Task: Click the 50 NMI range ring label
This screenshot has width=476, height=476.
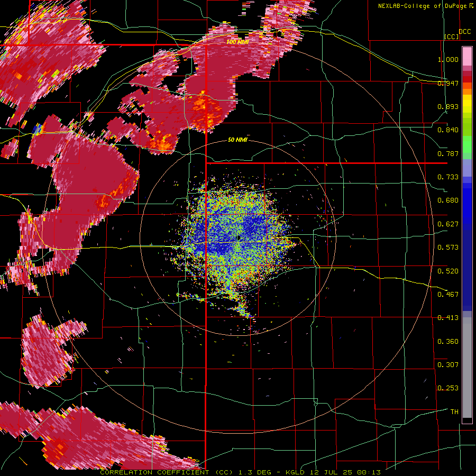Action: 237,140
